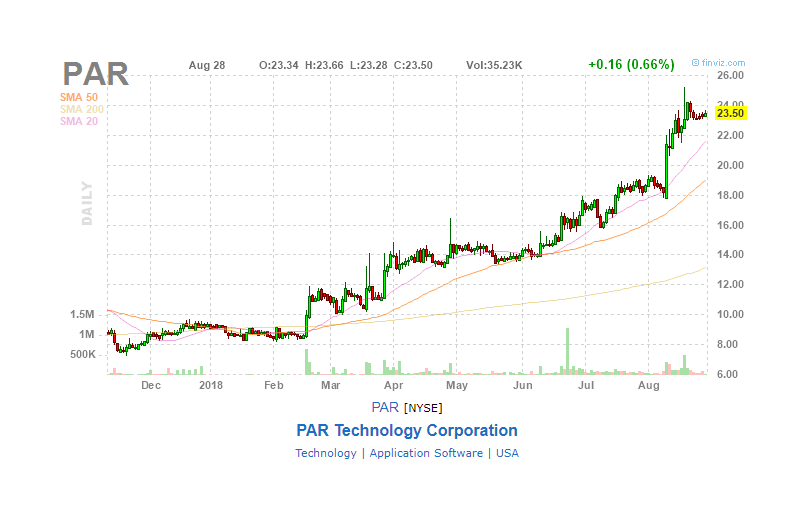The height and width of the screenshot is (512, 801).
Task: Click the 500K volume axis label
Action: tap(83, 355)
